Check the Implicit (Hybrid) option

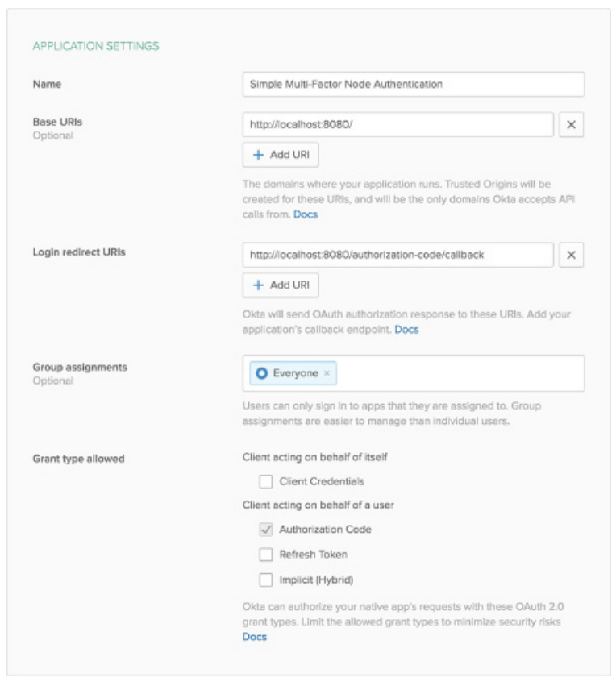coord(265,580)
